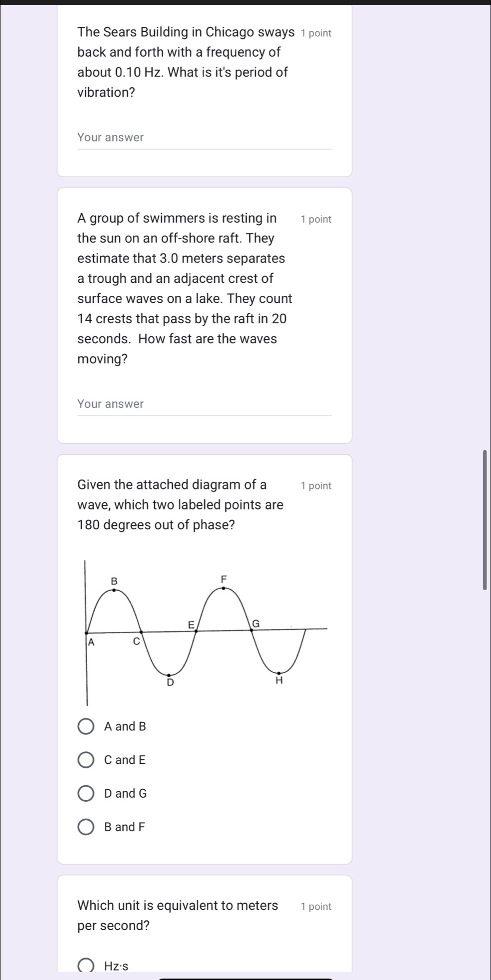
Task: Click the 'Which unit is equivalent' question text
Action: click(x=178, y=916)
